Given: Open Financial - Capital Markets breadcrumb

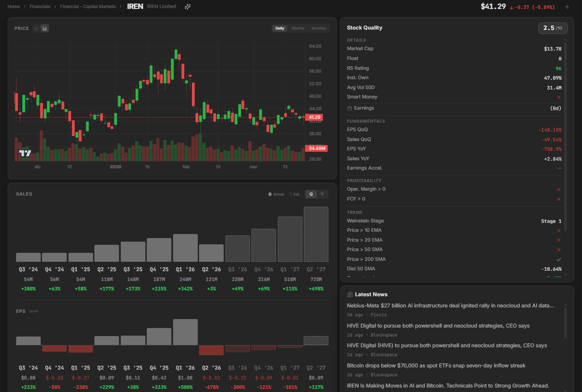Looking at the screenshot, I should pos(88,7).
